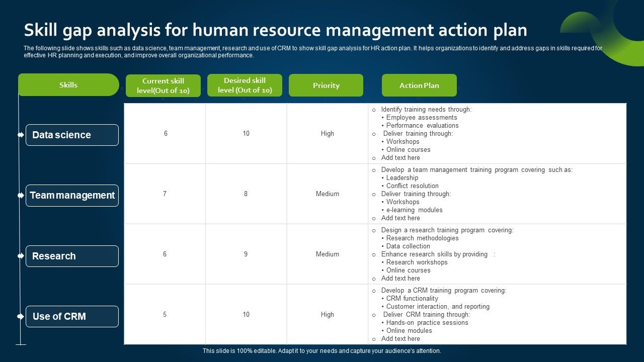Screen dimensions: 644x362
Task: Click 'Add text here' in Use of CRM row
Action: [x=400, y=338]
